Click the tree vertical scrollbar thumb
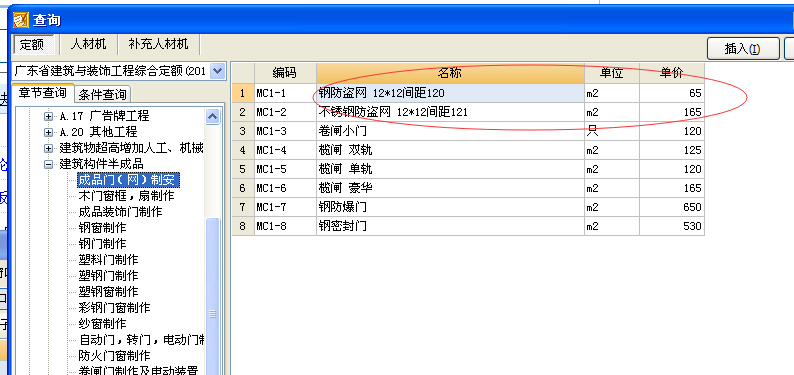The width and height of the screenshot is (794, 375). (213, 297)
